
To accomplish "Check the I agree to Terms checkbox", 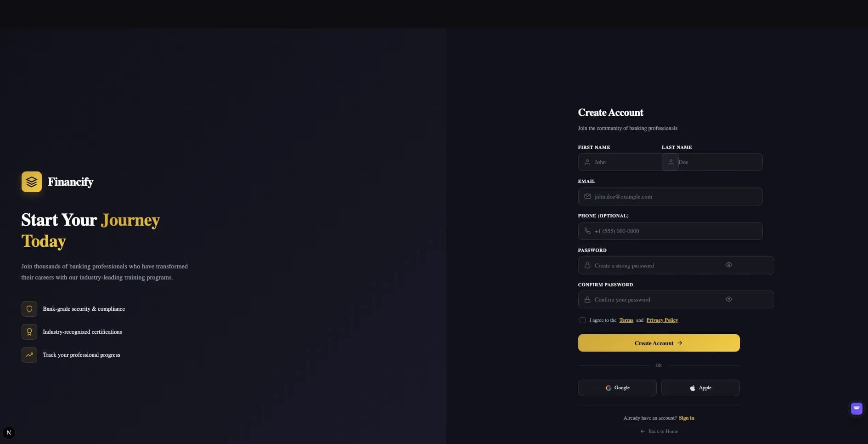I will (x=582, y=319).
